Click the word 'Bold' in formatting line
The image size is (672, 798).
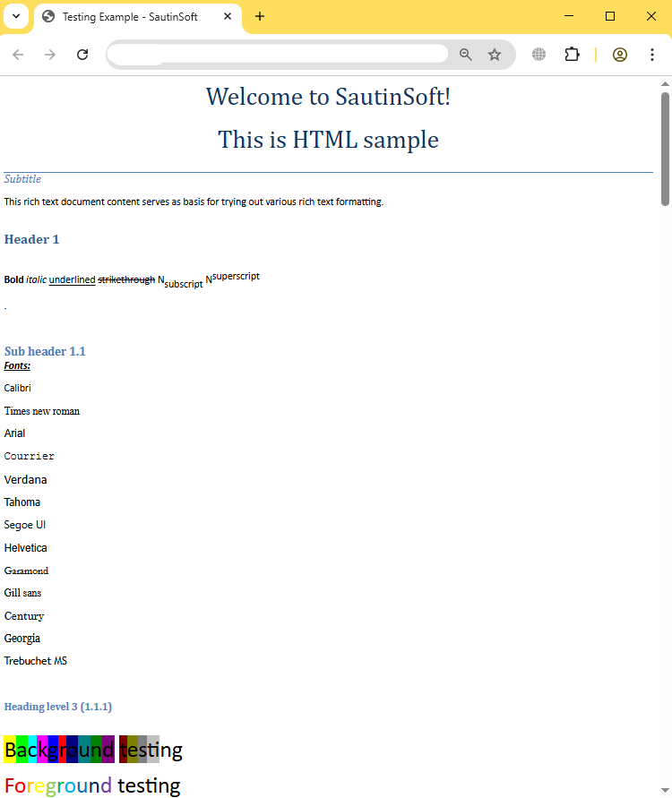click(x=13, y=279)
